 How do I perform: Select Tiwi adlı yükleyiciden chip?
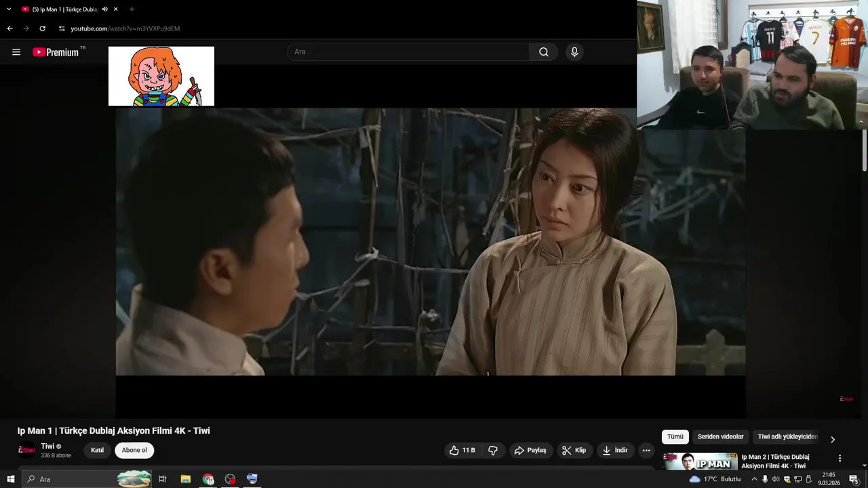click(788, 437)
